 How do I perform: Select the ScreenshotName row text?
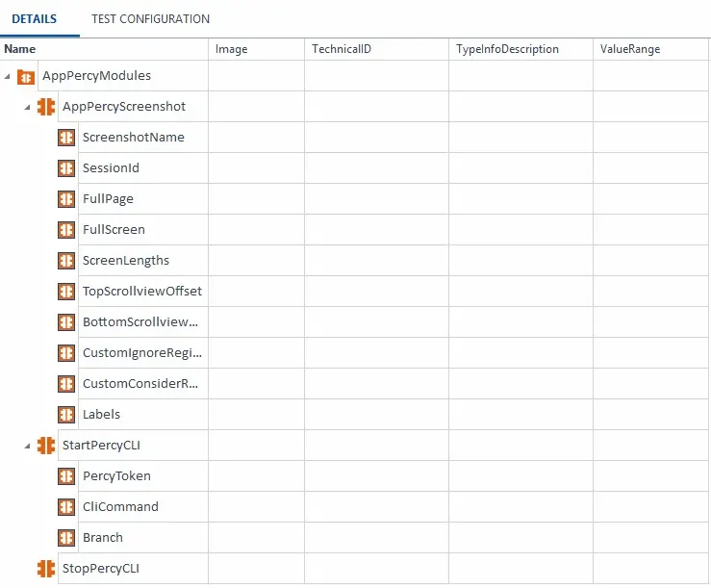[x=134, y=138]
